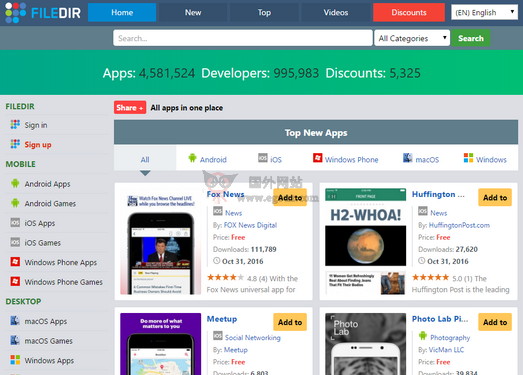Click the green Search button
The image size is (523, 375).
tap(471, 38)
